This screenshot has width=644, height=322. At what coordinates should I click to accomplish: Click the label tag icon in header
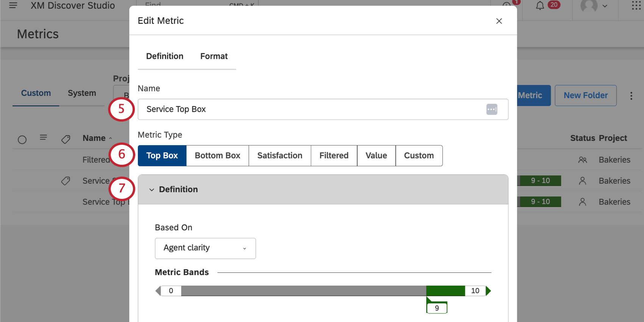pos(66,139)
